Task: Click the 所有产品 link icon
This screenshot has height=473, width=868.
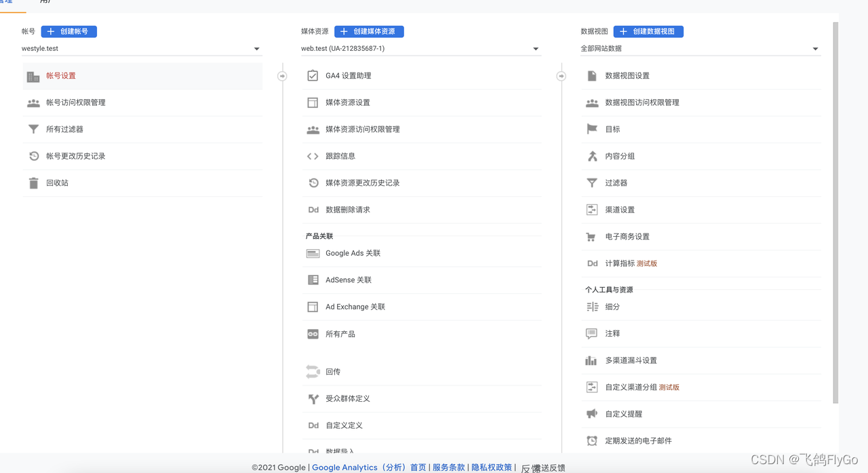Action: [313, 334]
